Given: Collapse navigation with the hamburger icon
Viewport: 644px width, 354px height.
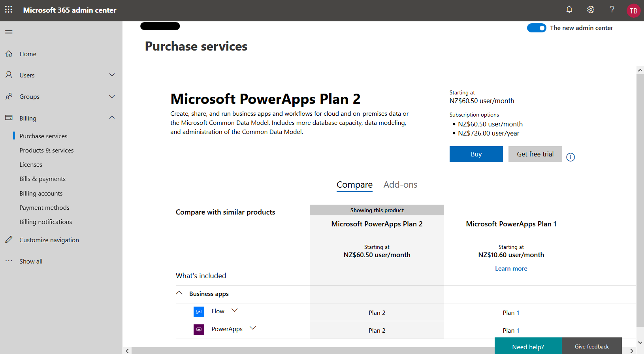Looking at the screenshot, I should (9, 32).
